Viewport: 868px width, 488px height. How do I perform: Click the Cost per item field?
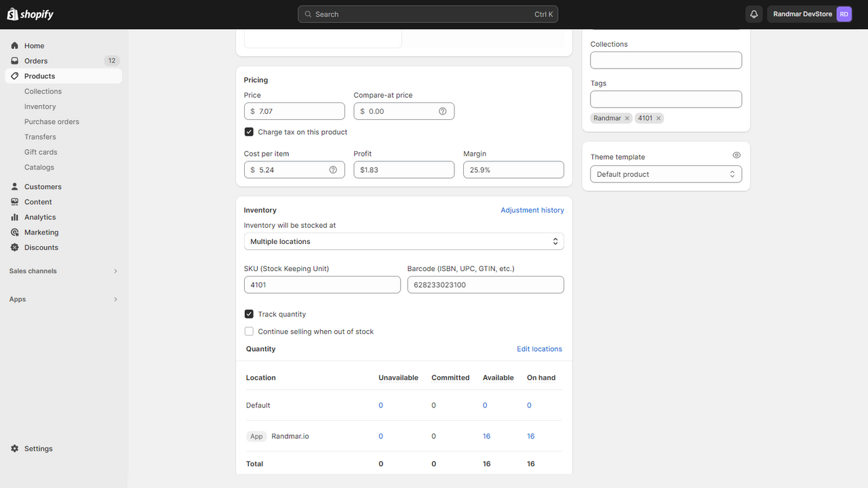coord(294,169)
